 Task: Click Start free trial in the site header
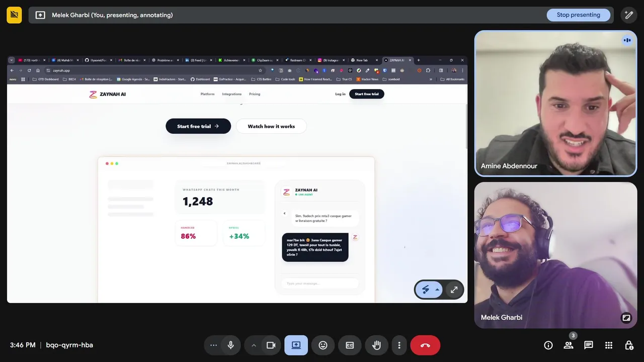coord(367,94)
